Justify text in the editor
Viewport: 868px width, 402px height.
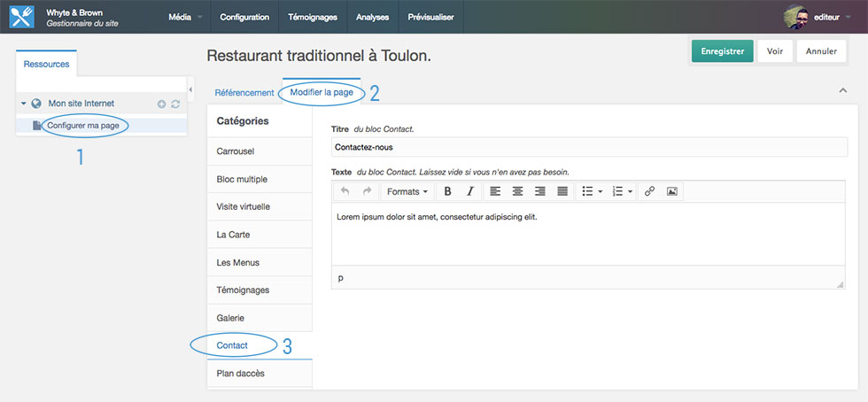pos(562,191)
